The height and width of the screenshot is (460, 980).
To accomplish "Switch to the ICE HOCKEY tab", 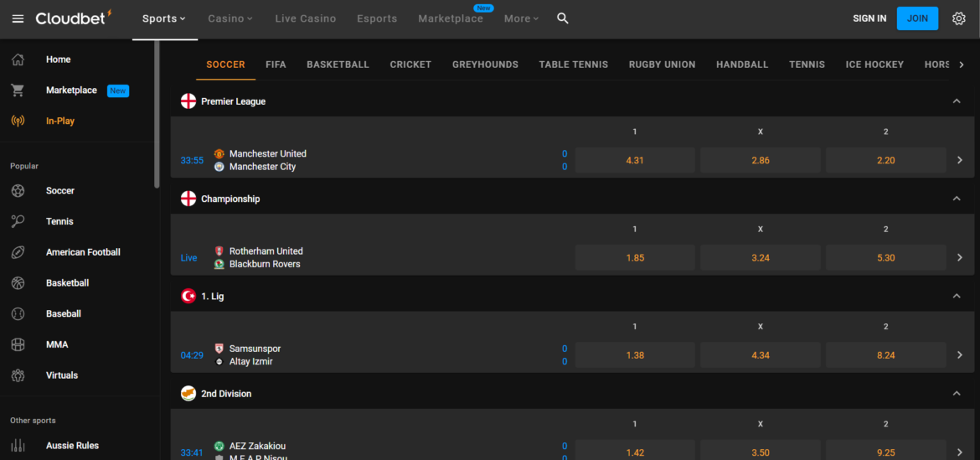I will [875, 65].
